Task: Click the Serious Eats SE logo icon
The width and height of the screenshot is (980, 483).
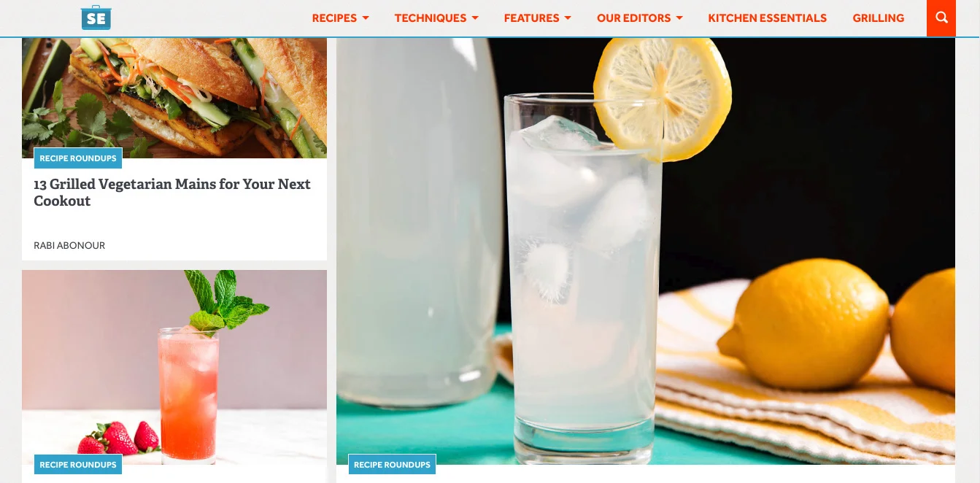Action: [96, 18]
